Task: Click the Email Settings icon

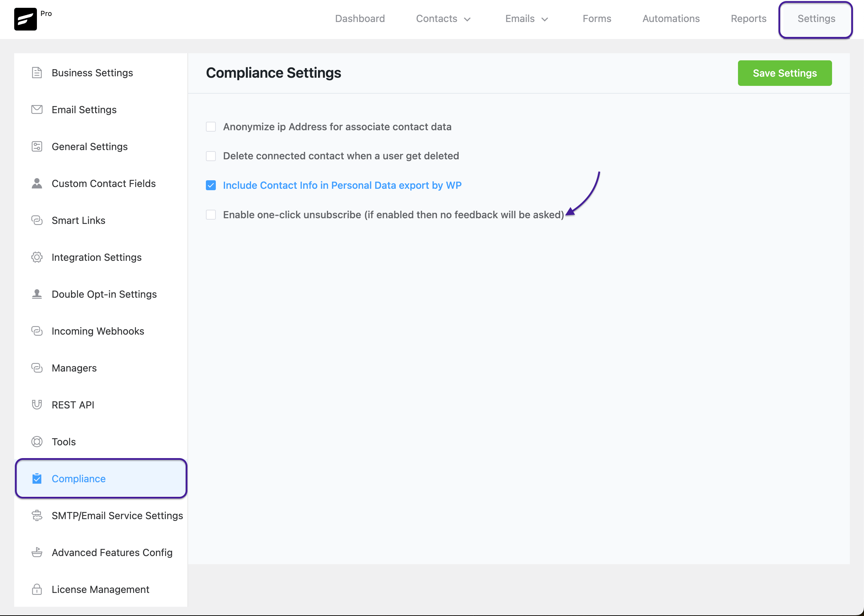Action: pos(37,109)
